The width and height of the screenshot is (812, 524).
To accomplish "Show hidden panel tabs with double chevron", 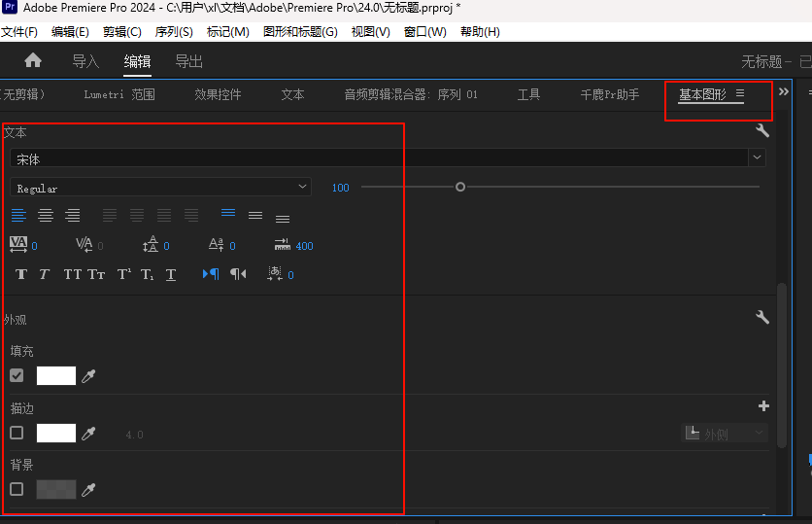I will click(x=784, y=91).
